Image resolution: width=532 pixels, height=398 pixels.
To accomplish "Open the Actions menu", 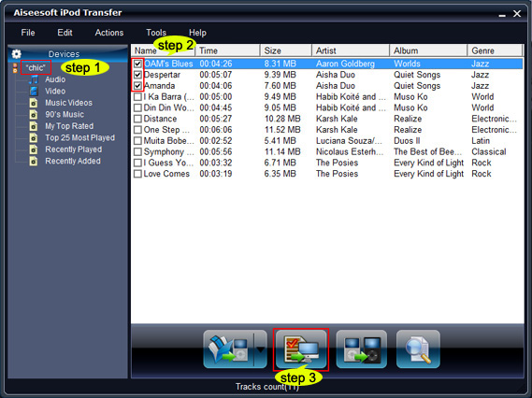I will 109,33.
